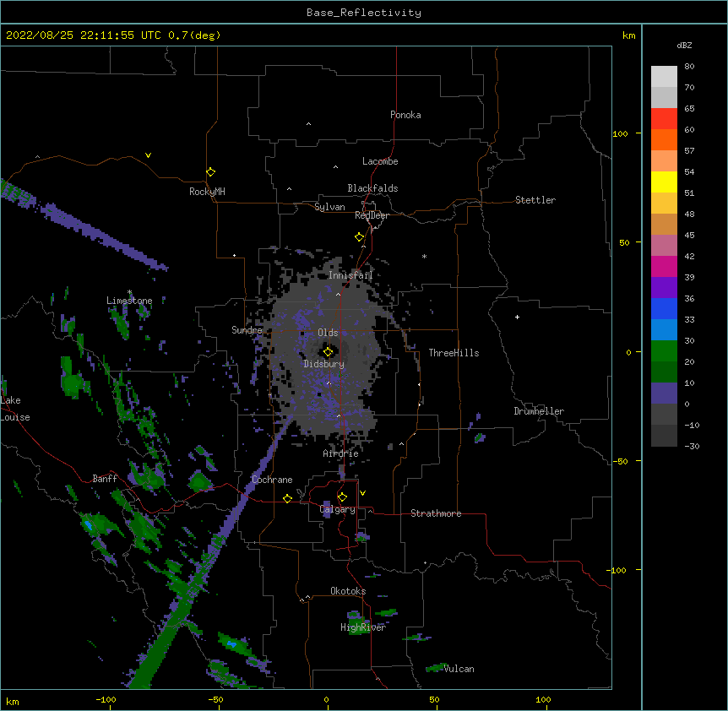Select the radar site diamond between Olds and Didsbury

(328, 352)
